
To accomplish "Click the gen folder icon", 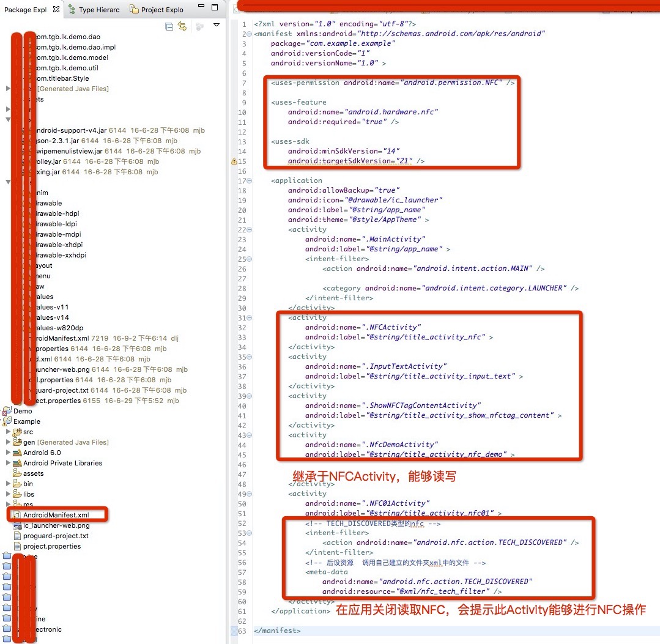I will tap(17, 442).
